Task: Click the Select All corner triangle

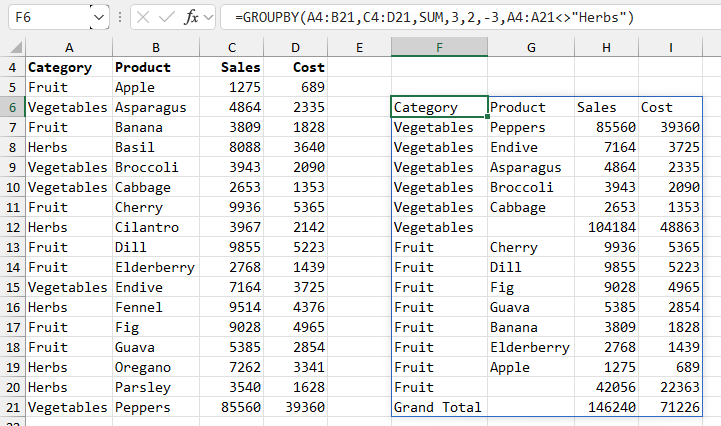Action: (x=16, y=47)
